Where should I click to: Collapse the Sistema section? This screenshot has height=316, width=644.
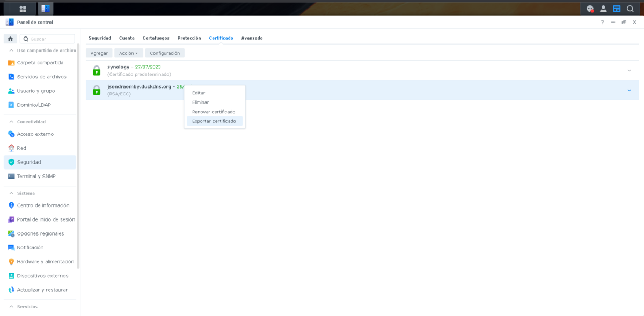11,193
